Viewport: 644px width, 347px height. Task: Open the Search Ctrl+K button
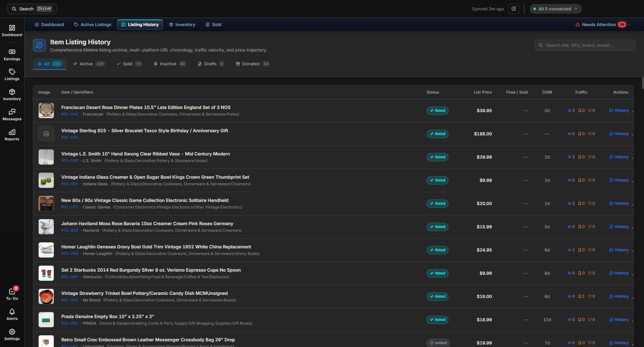[x=32, y=9]
